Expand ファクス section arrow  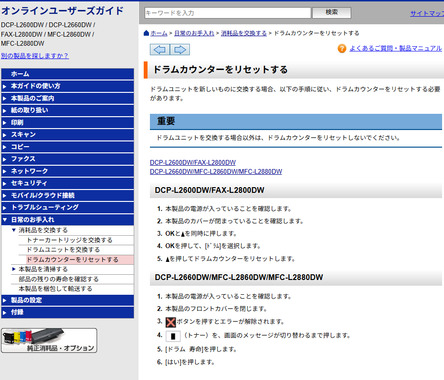tap(5, 159)
